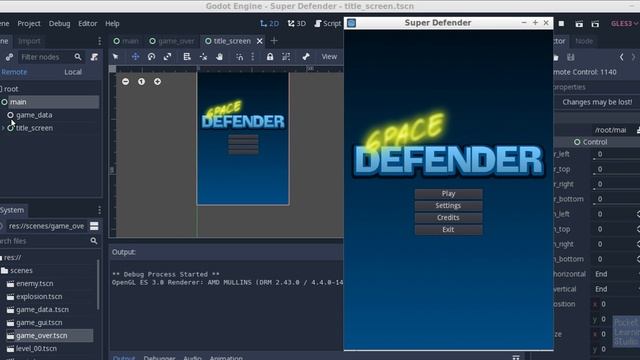640x360 pixels.
Task: Focus the Filter nodes search field
Action: pos(50,57)
